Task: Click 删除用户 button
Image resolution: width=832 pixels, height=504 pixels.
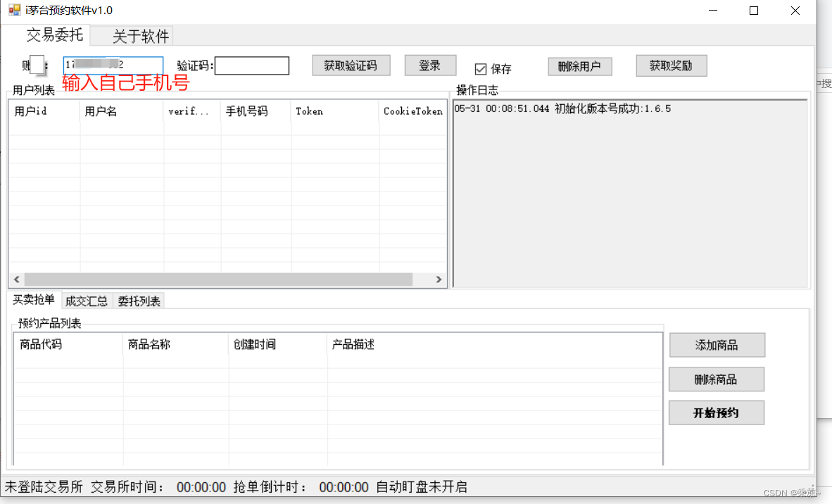Action: [x=580, y=66]
